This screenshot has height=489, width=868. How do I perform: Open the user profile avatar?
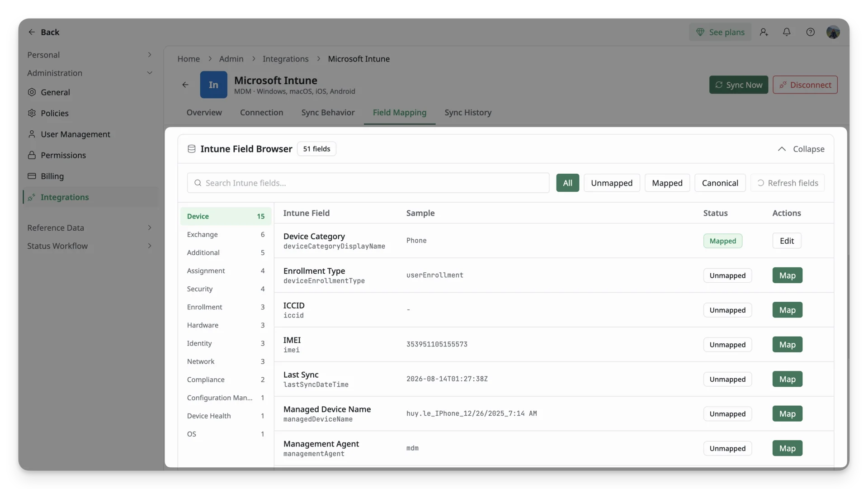[833, 32]
